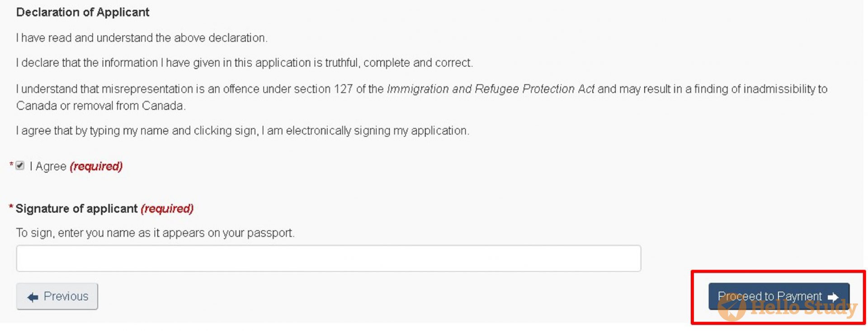The width and height of the screenshot is (868, 331).
Task: Click the 'To sign, enter you name' instruction
Action: (x=155, y=233)
